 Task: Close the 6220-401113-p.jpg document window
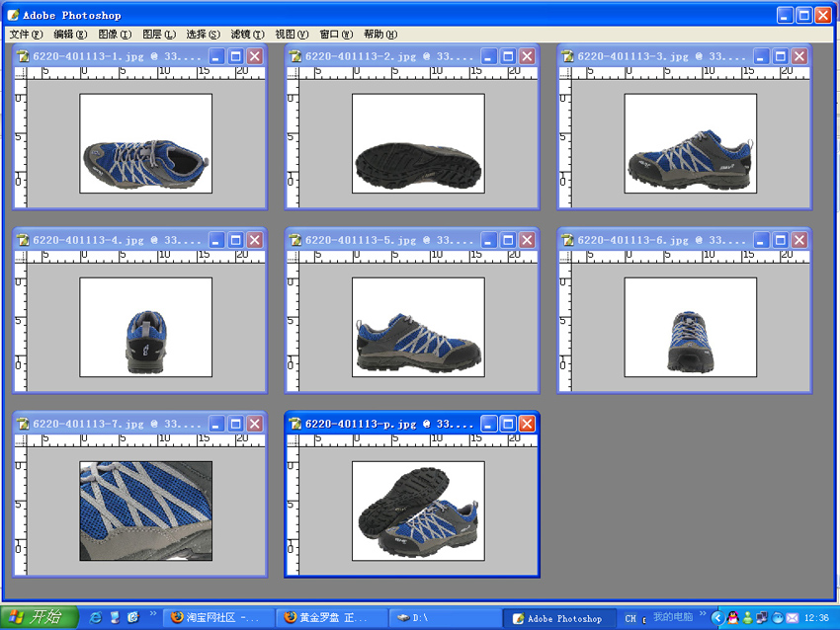point(527,424)
